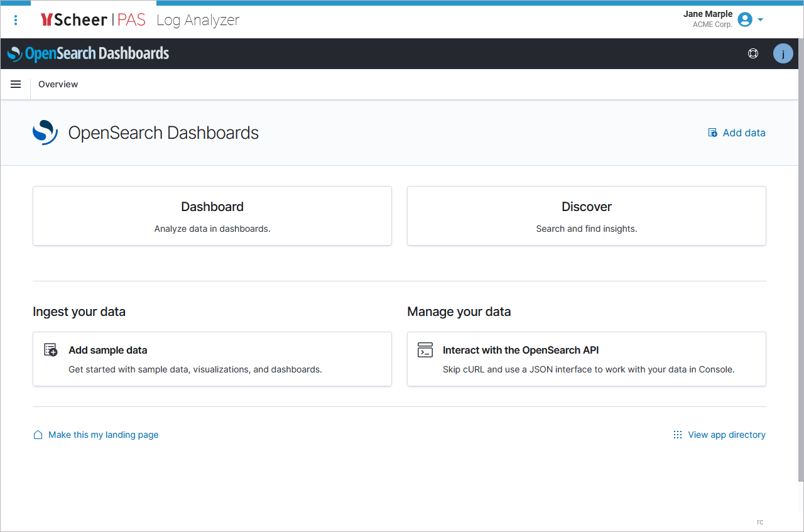Click the console icon for OpenSearch API
This screenshot has height=532, width=804.
point(425,350)
